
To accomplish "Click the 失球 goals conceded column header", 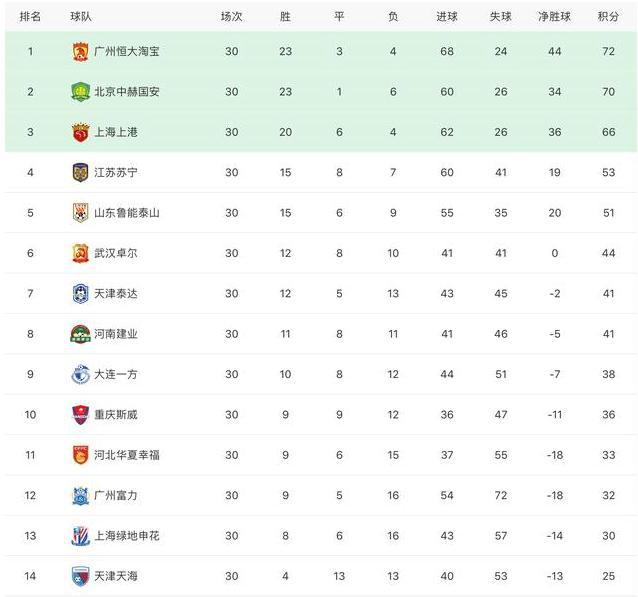I will click(x=501, y=16).
